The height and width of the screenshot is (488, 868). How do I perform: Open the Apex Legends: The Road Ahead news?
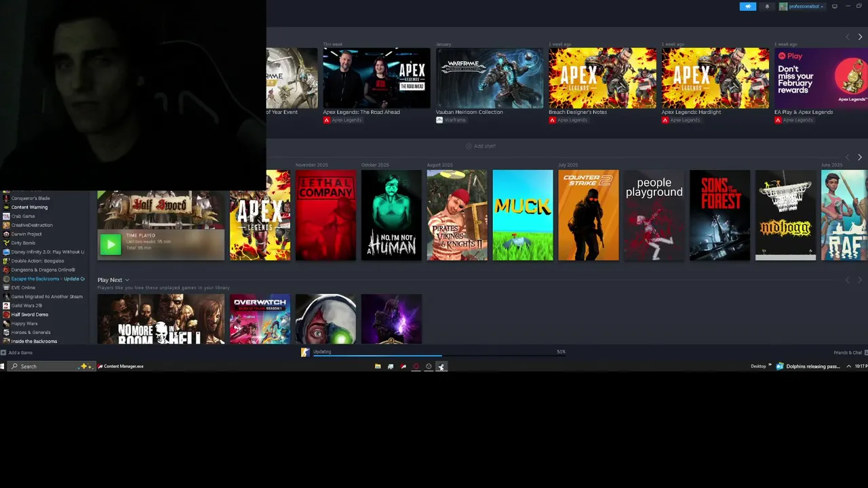[376, 78]
